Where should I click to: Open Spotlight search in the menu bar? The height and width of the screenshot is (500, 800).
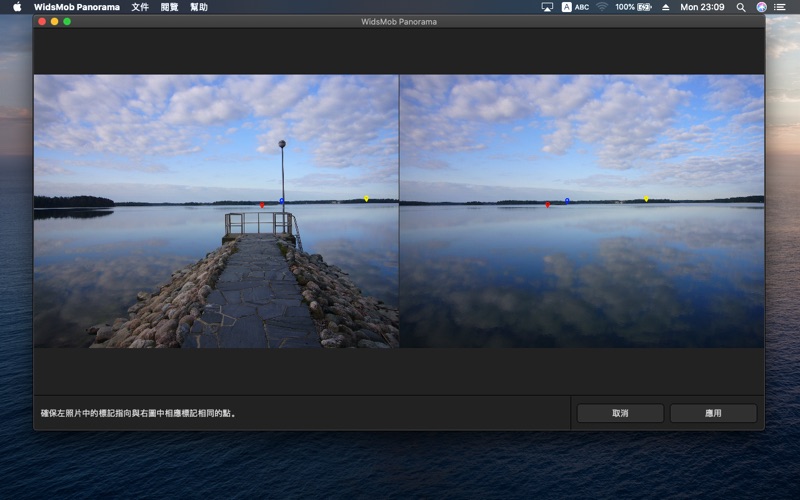point(741,7)
